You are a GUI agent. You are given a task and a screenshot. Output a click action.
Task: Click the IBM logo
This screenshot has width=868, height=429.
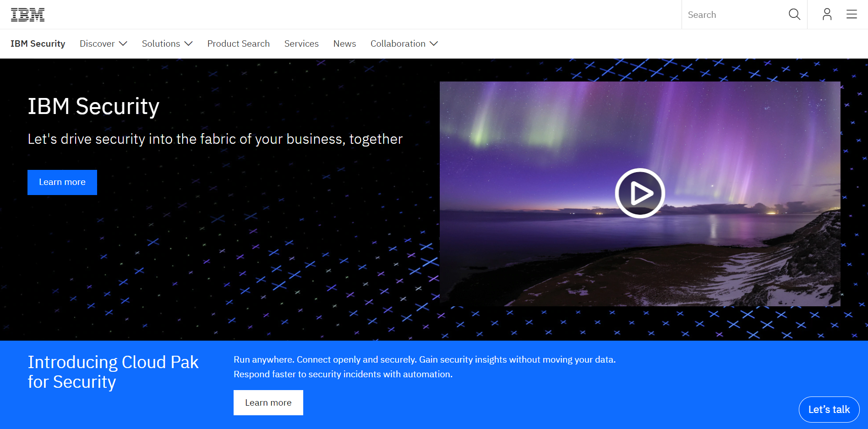tap(28, 14)
